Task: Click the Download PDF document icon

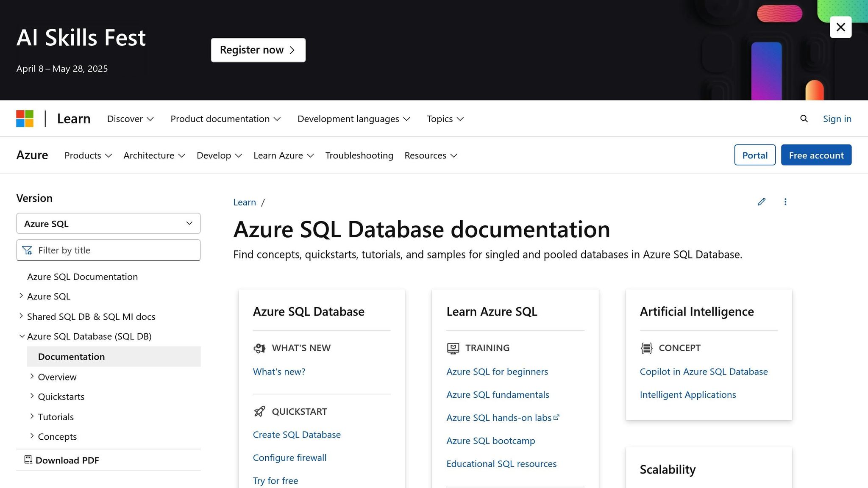Action: 28,460
